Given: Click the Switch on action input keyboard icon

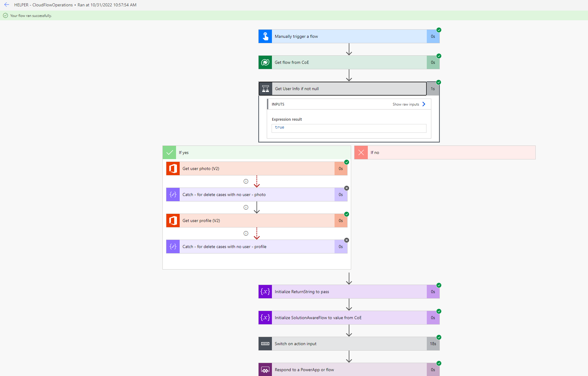Looking at the screenshot, I should (x=265, y=344).
